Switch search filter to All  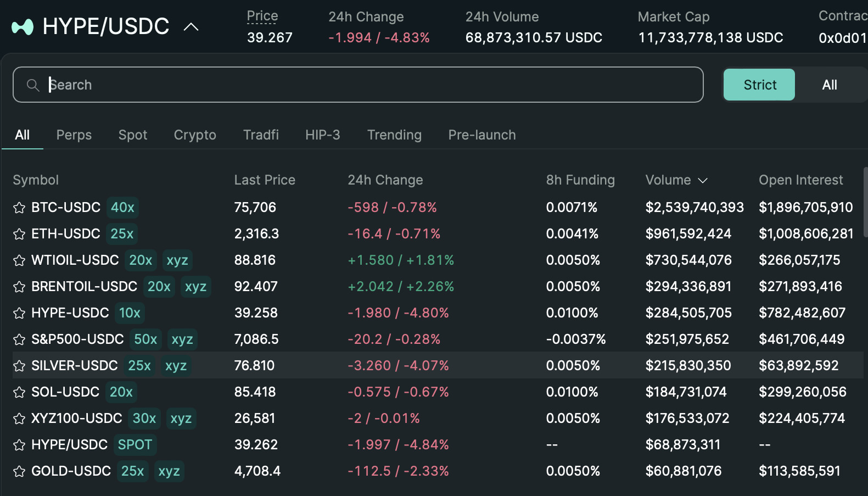(x=829, y=85)
